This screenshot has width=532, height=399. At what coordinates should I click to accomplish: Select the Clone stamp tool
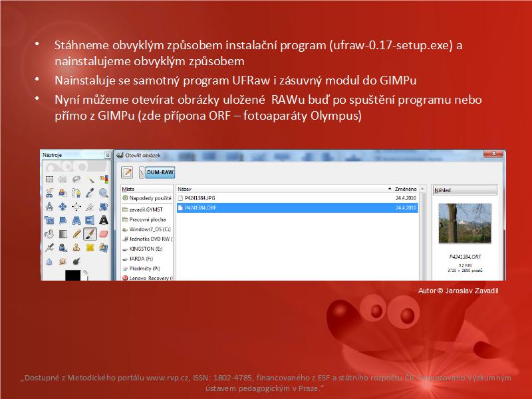[x=76, y=247]
